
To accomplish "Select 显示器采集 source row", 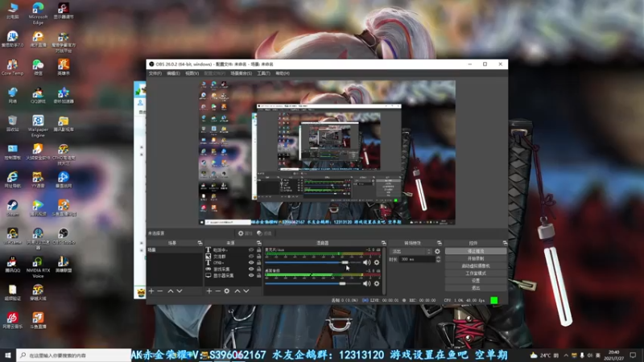I will (233, 275).
